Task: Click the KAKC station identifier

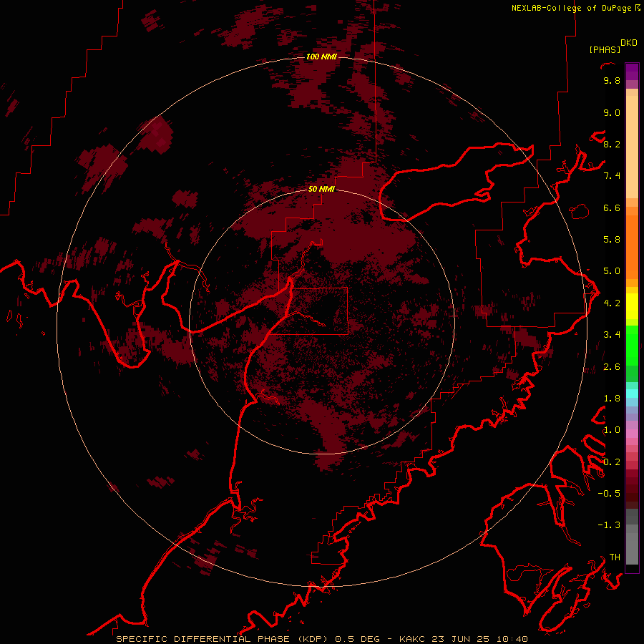Action: pos(413,639)
